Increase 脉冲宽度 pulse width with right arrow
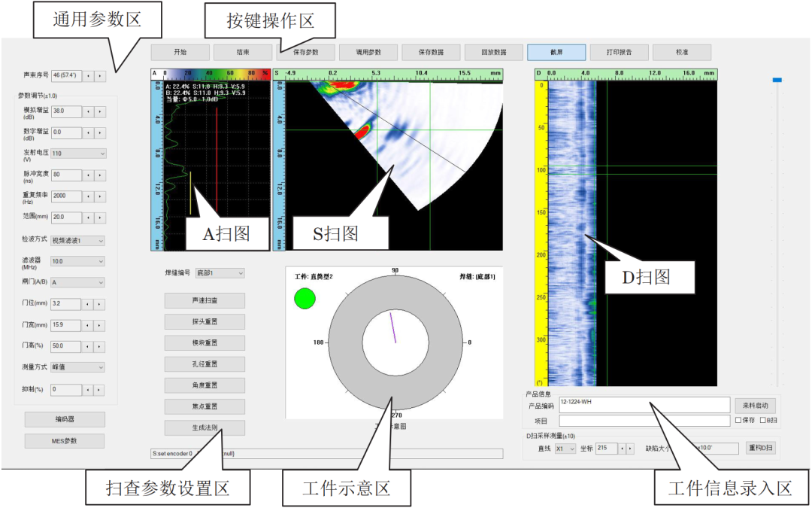This screenshot has height=508, width=812. click(99, 175)
